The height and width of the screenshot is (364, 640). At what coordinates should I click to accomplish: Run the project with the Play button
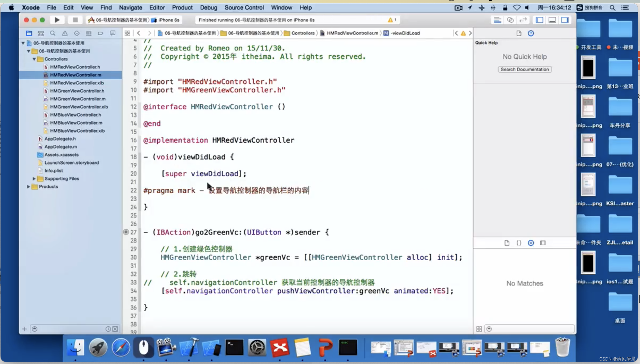(57, 20)
